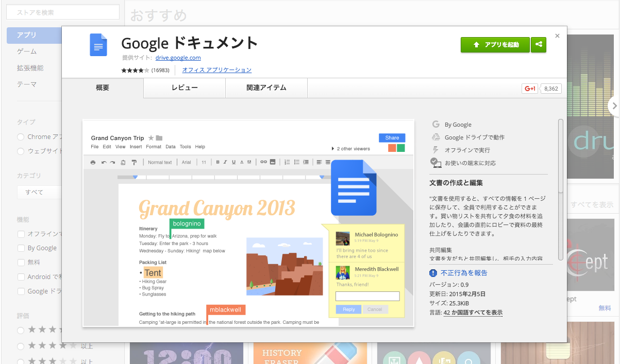Open the オフィス アプリケーション category link
The height and width of the screenshot is (364, 620).
[217, 70]
